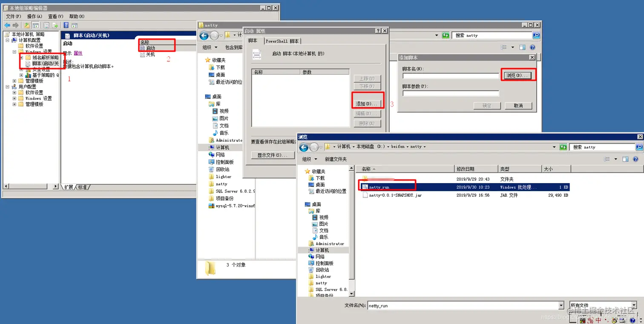Image resolution: width=644 pixels, height=324 pixels.
Task: Click the 显示文件(S)... button
Action: (x=273, y=155)
